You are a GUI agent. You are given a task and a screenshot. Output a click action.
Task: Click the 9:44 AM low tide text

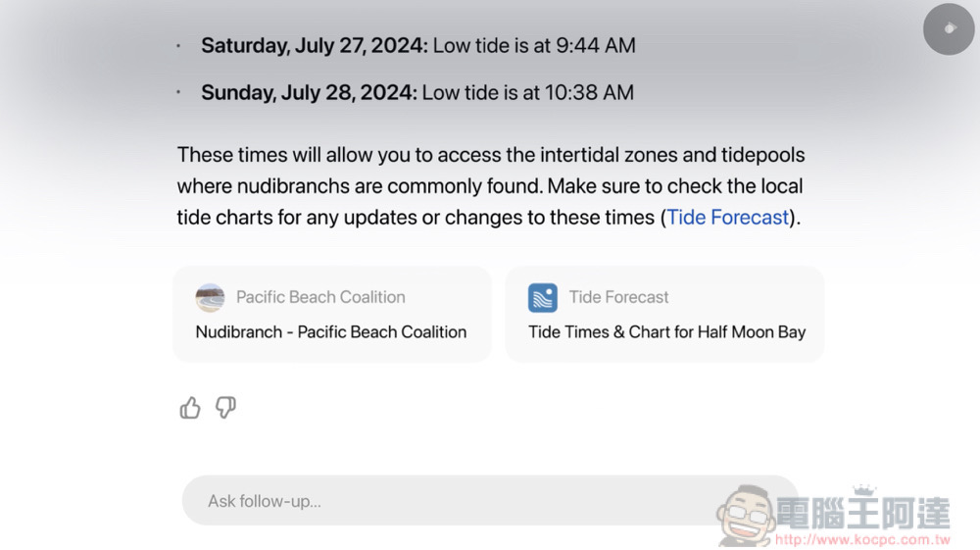click(596, 46)
